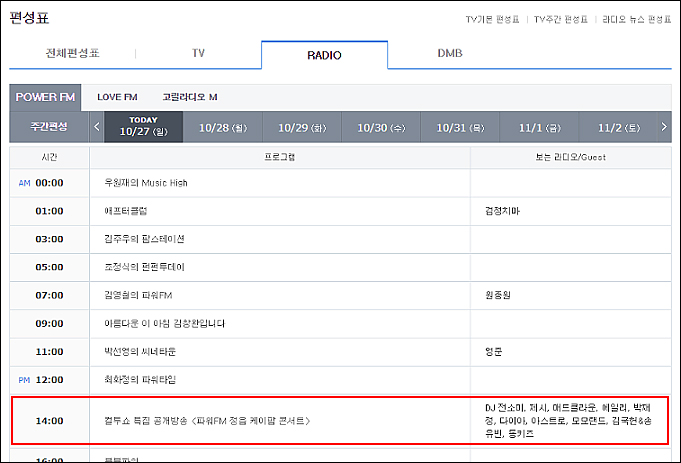Show next week using right arrow

coord(664,127)
